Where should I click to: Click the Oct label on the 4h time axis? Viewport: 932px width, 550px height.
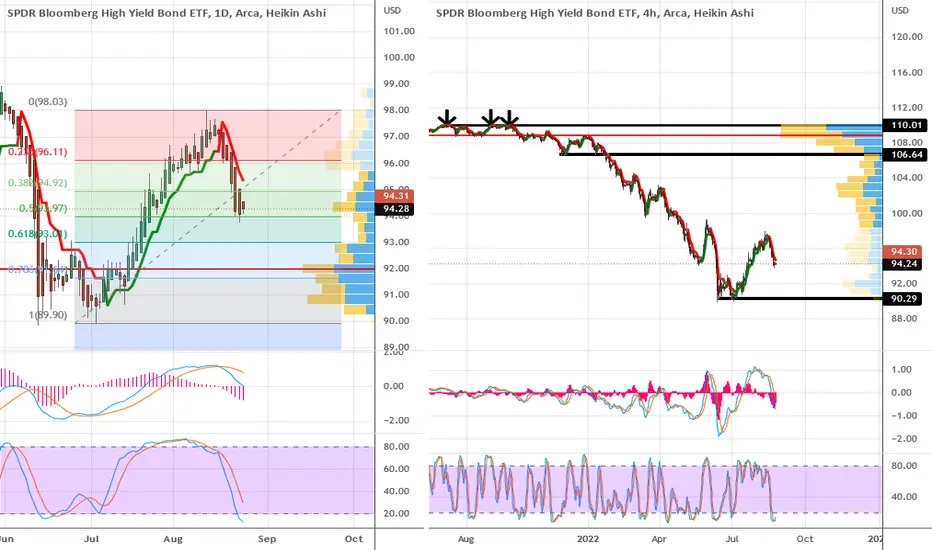point(805,539)
